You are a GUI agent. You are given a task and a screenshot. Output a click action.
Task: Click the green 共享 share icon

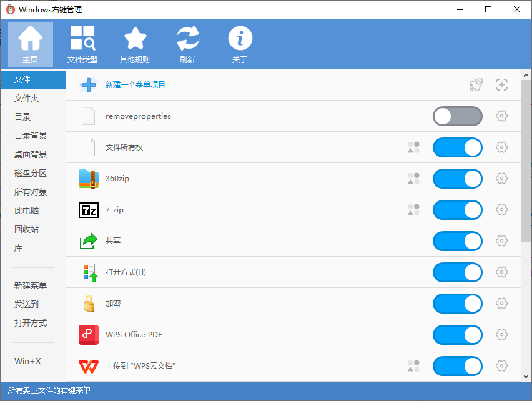coord(89,241)
